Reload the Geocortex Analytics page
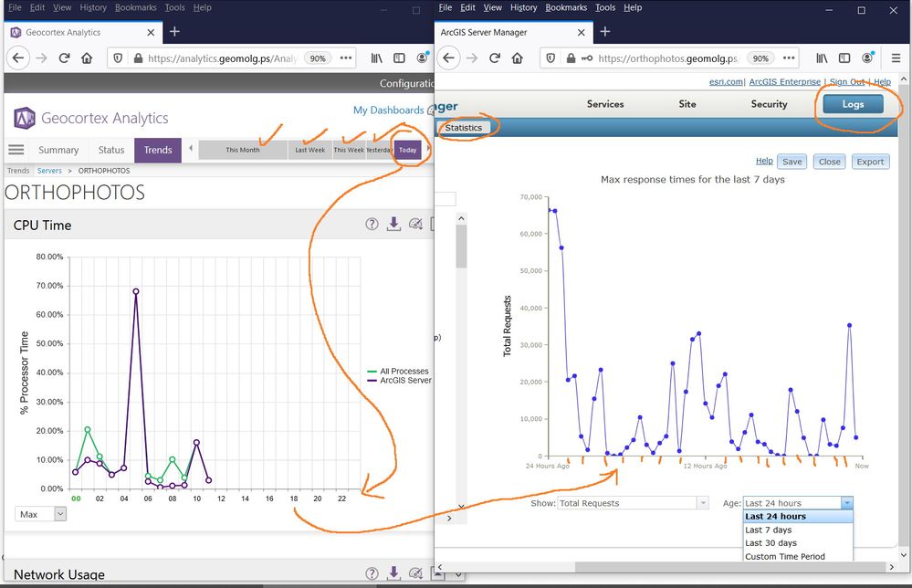Screen dimensions: 912x588 tap(64, 58)
